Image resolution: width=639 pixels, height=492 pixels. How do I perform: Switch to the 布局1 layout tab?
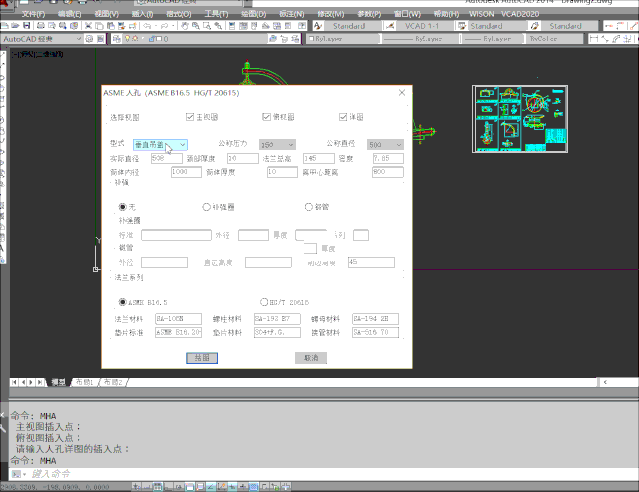coord(86,382)
